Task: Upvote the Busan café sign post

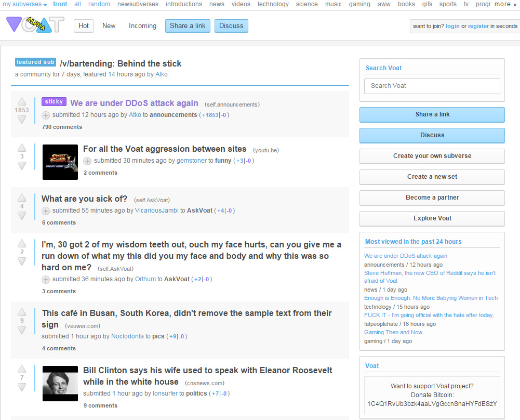Action: click(22, 312)
